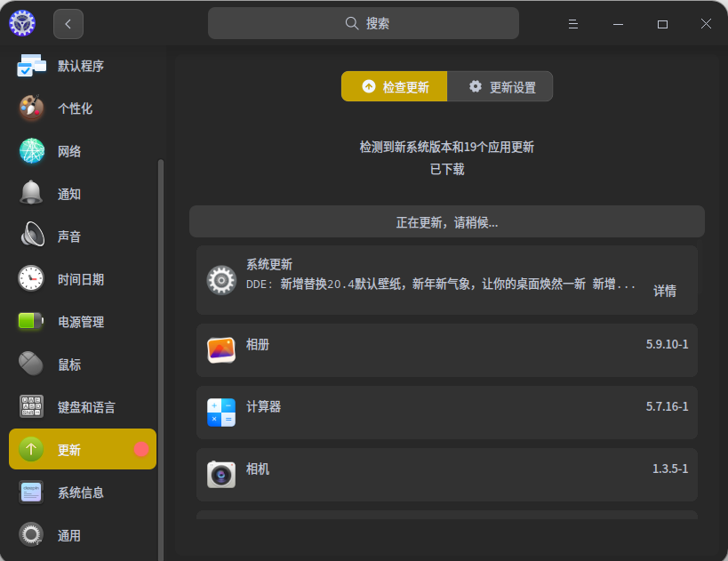
Task: Open 详情 link for system update
Action: [665, 292]
